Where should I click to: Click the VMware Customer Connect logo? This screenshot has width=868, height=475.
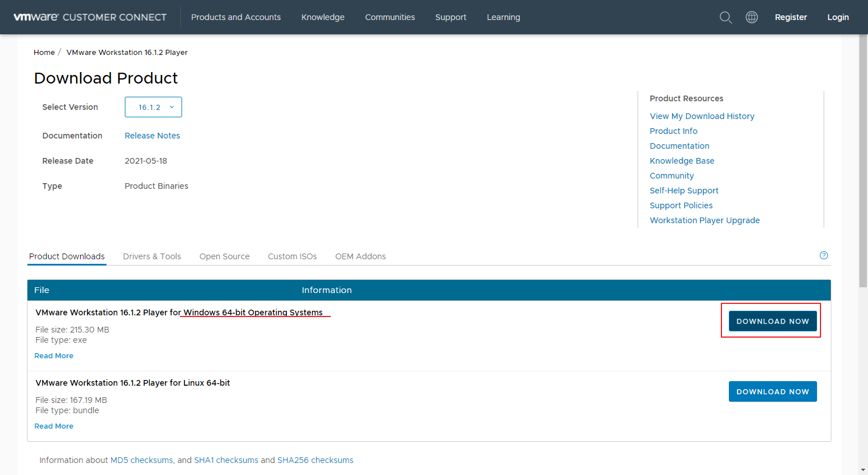90,17
